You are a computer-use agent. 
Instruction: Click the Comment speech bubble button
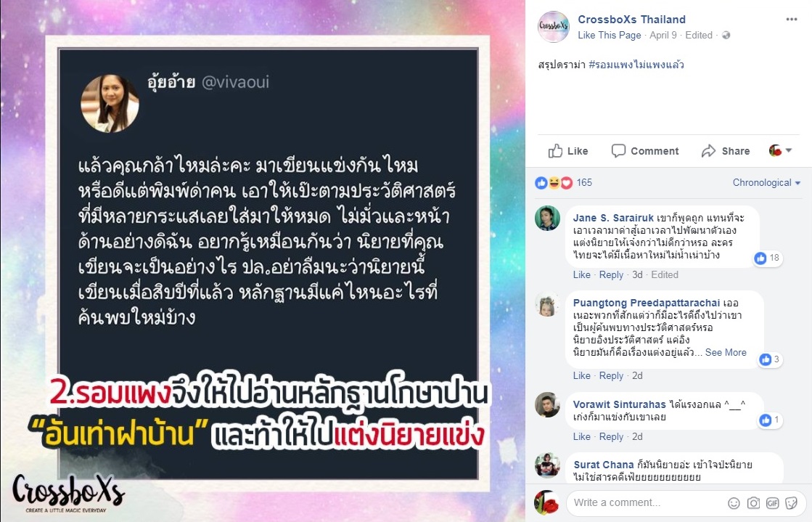(644, 151)
